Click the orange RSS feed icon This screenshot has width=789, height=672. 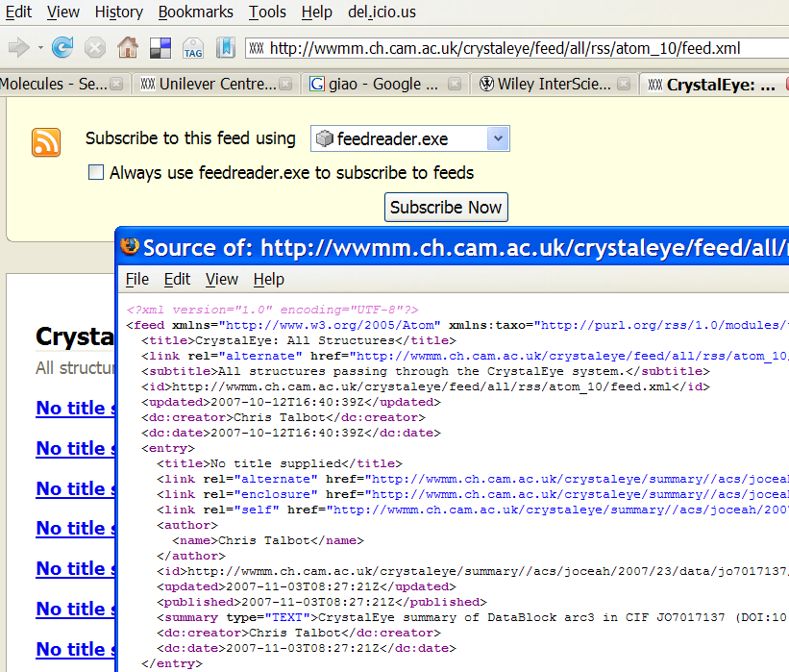[x=46, y=141]
